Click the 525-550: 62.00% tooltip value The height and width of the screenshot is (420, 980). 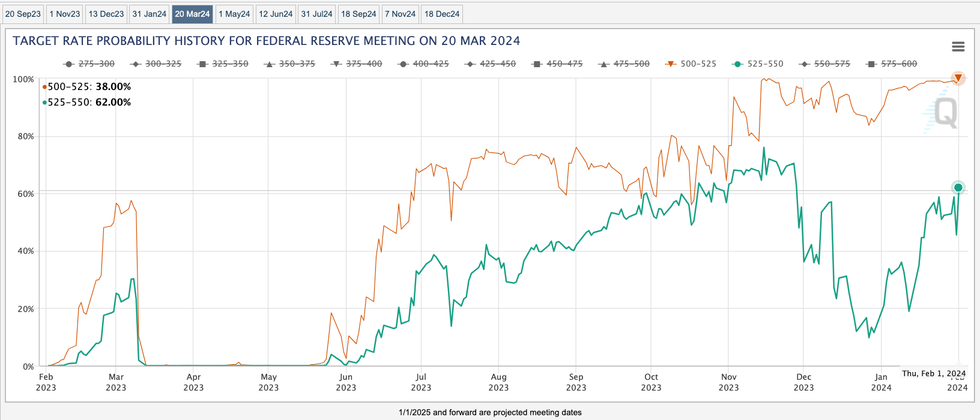[x=87, y=102]
